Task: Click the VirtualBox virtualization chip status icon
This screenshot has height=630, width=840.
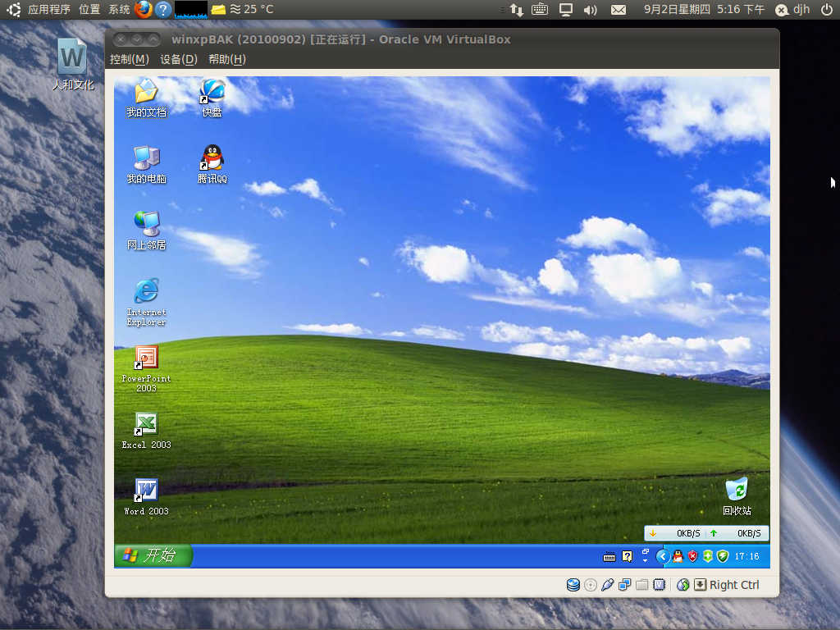Action: (x=659, y=585)
